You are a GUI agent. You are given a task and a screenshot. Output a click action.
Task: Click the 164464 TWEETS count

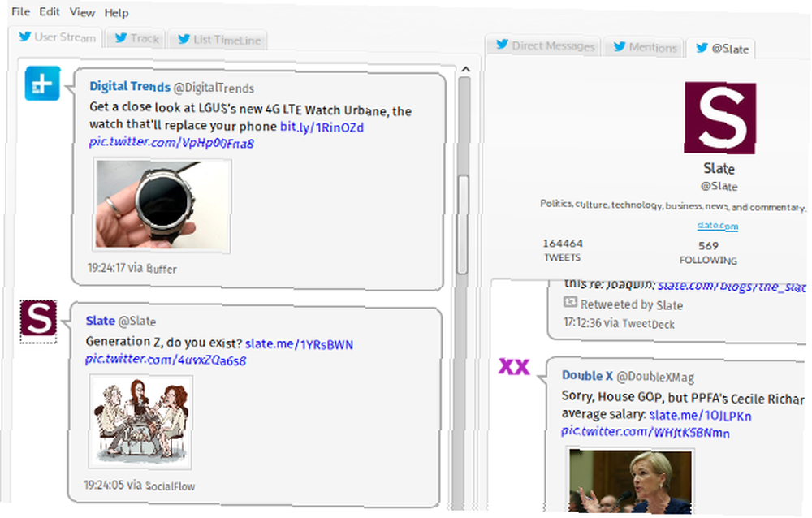563,250
